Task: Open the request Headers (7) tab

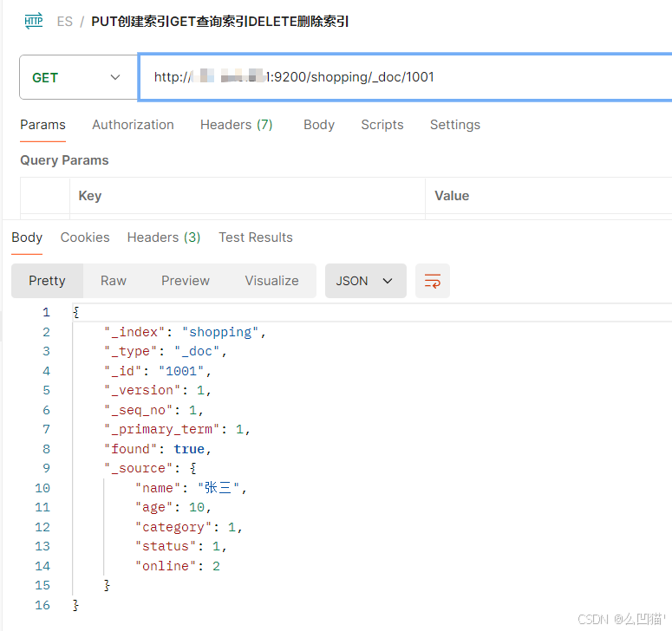Action: coord(236,125)
